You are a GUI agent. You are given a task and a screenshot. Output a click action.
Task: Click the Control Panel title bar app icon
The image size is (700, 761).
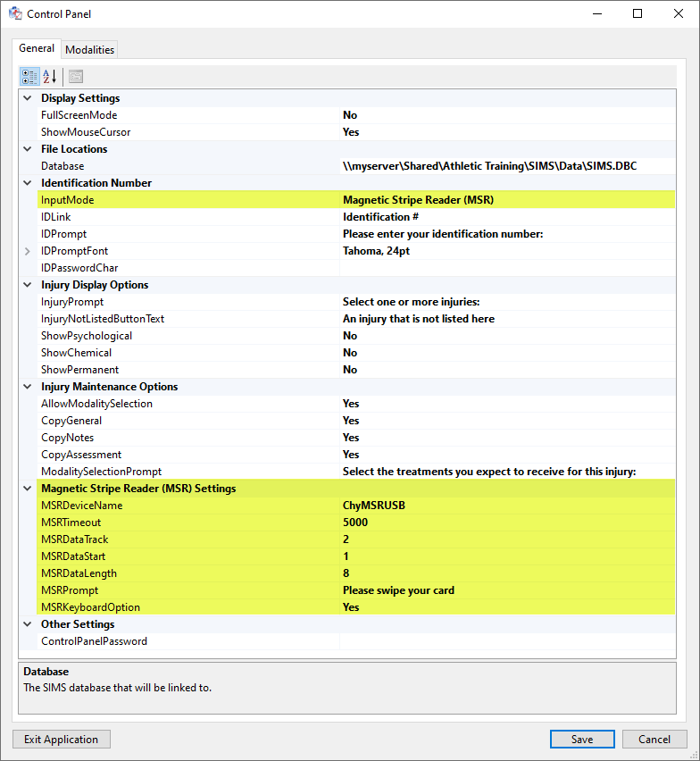(x=15, y=13)
